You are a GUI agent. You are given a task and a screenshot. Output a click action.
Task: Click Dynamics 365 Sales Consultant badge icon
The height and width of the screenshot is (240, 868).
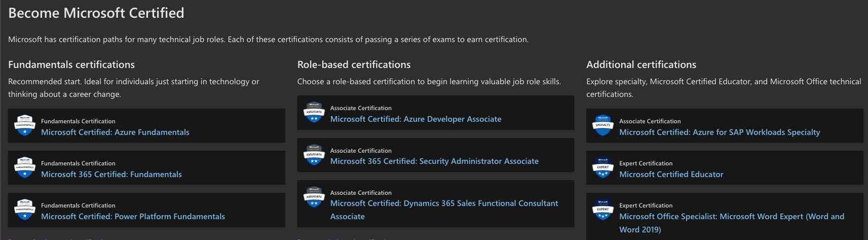coord(314,197)
